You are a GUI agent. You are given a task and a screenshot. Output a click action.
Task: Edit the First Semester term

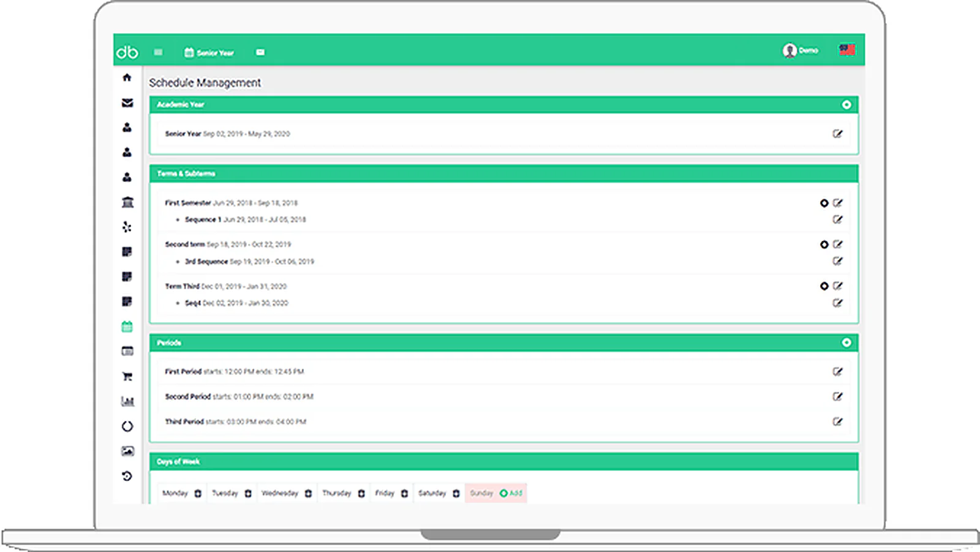tap(838, 203)
